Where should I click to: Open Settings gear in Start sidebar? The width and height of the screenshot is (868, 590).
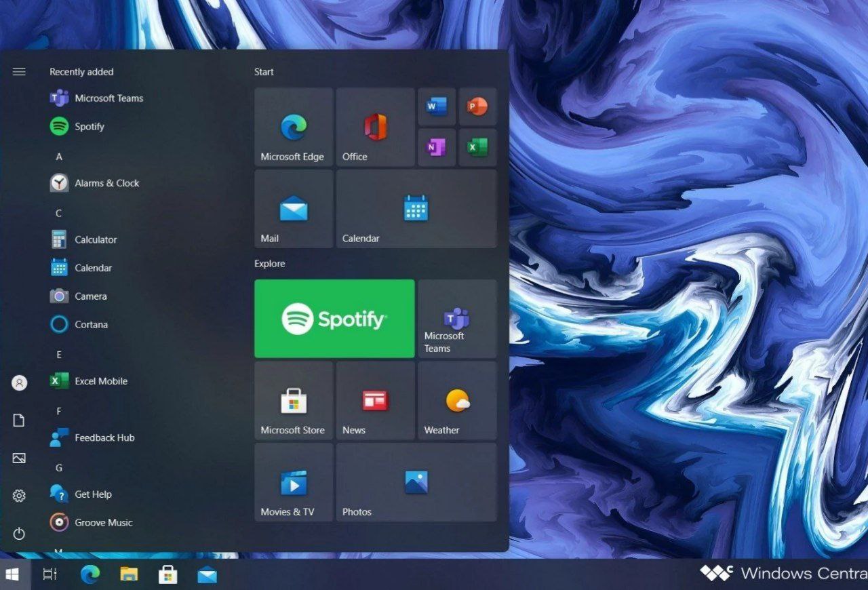coord(19,496)
